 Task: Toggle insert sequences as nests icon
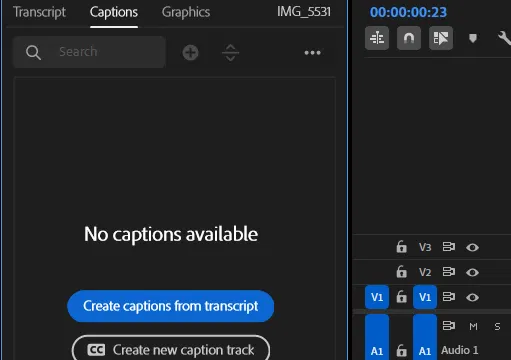coord(377,38)
